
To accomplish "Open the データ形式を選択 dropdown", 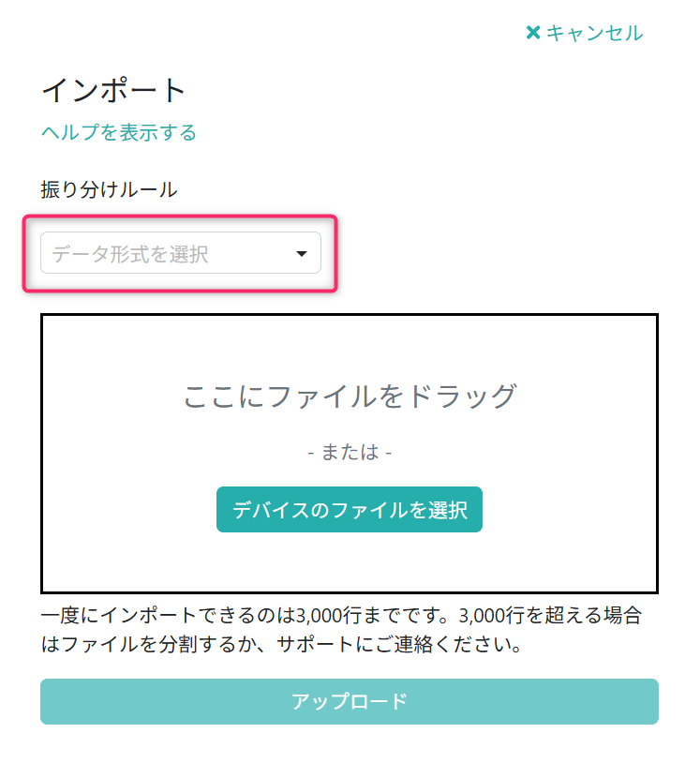I will tap(181, 253).
